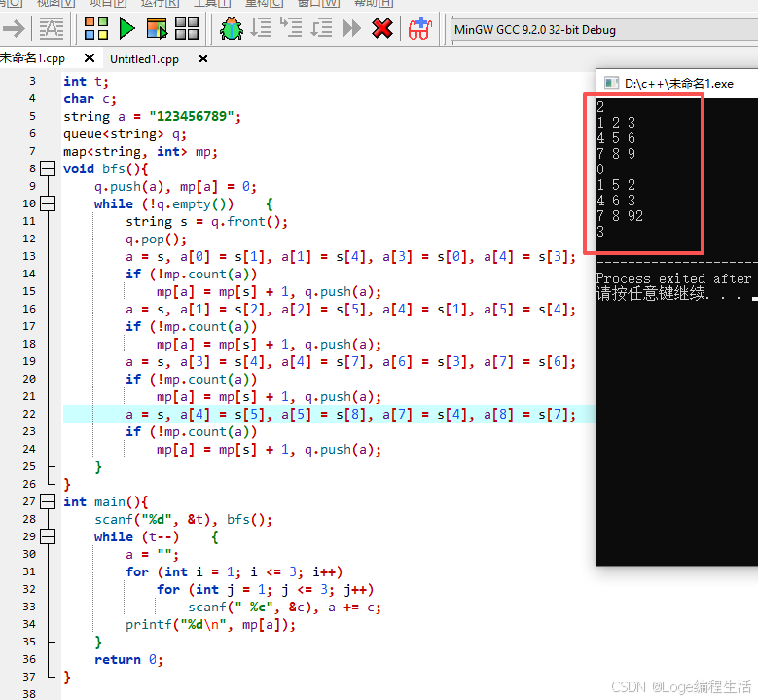Click the string a = "123456789" line
758x700 pixels.
(x=152, y=116)
